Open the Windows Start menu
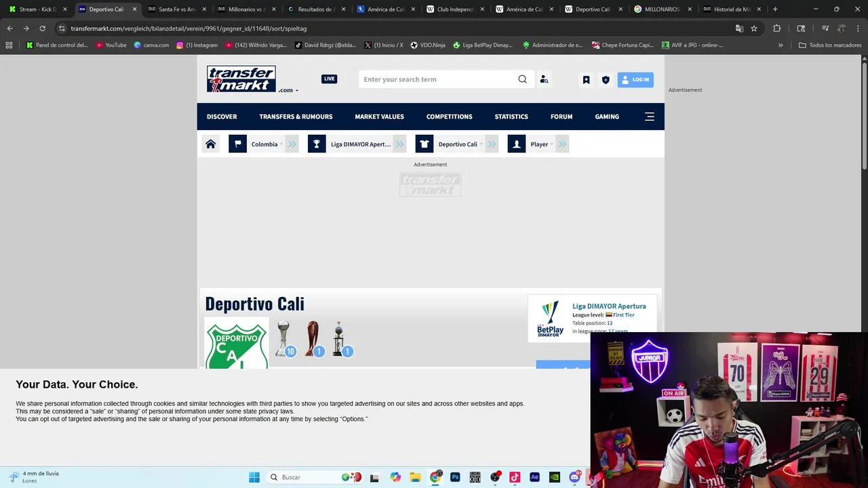The image size is (868, 488). 254,477
